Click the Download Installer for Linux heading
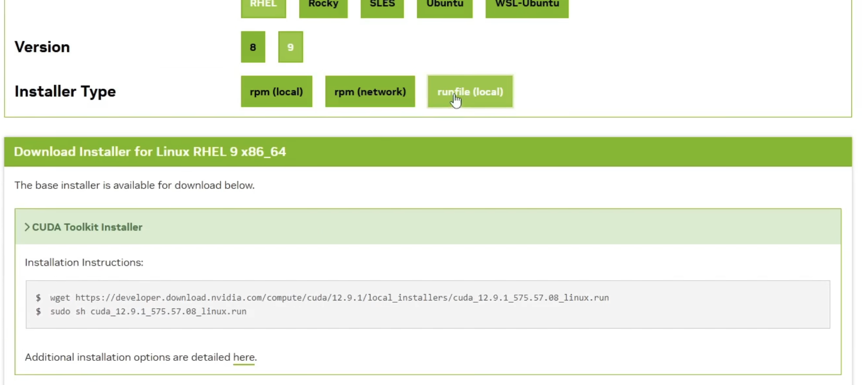The height and width of the screenshot is (385, 868). click(x=150, y=152)
